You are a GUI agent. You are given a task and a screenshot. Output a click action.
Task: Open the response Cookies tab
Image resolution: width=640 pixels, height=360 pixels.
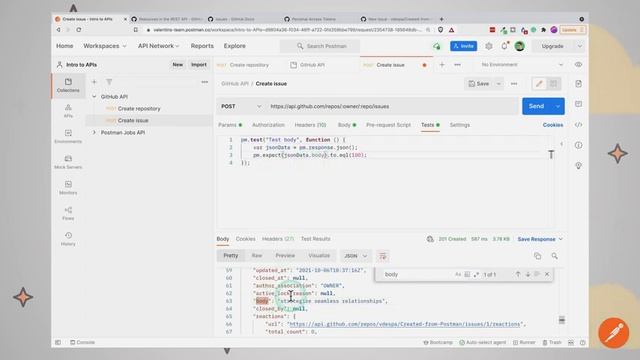click(x=245, y=239)
